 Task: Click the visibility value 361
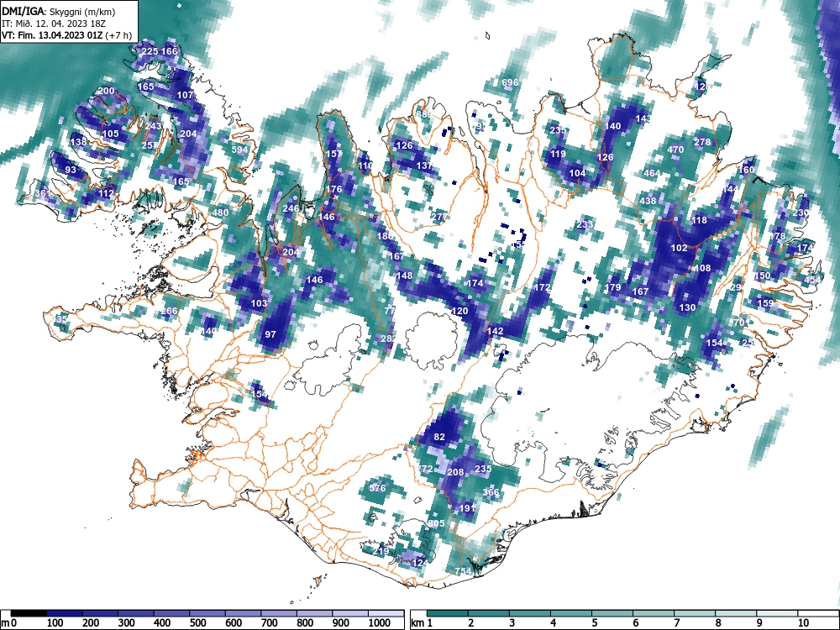click(x=42, y=193)
